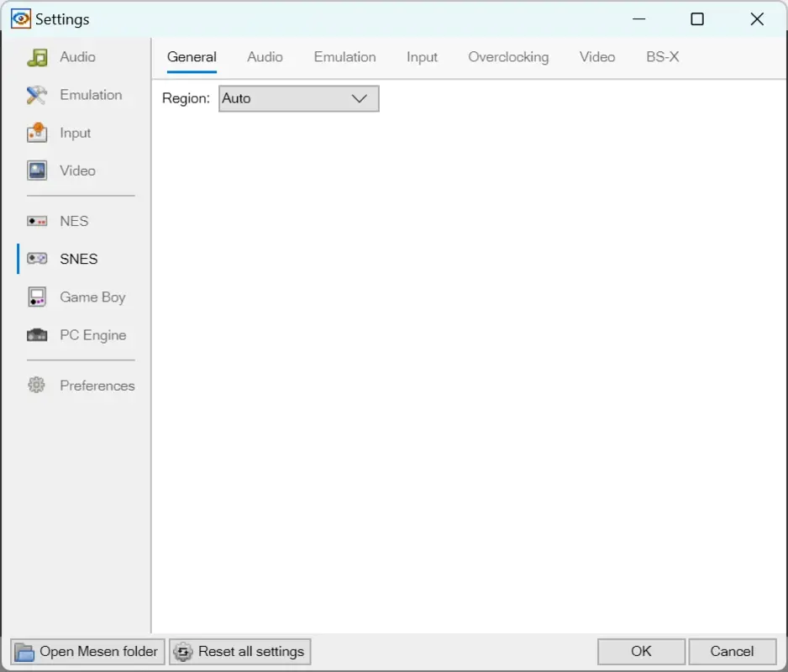Click the Open Mesen folder button
The width and height of the screenshot is (788, 672).
(87, 652)
